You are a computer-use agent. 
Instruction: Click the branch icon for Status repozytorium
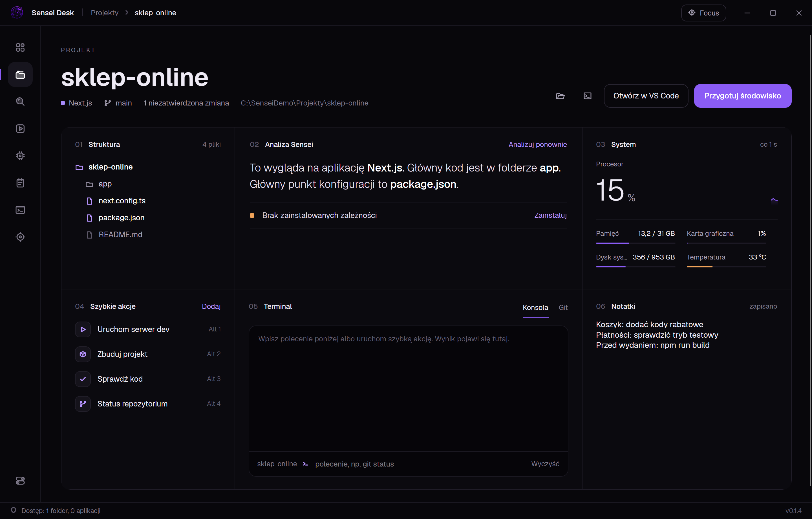tap(83, 404)
